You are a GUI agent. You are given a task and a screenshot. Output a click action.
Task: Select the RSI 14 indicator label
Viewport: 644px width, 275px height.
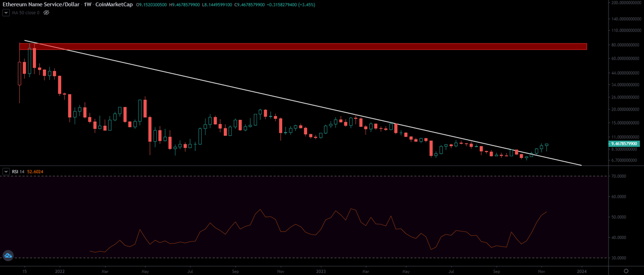pos(19,172)
